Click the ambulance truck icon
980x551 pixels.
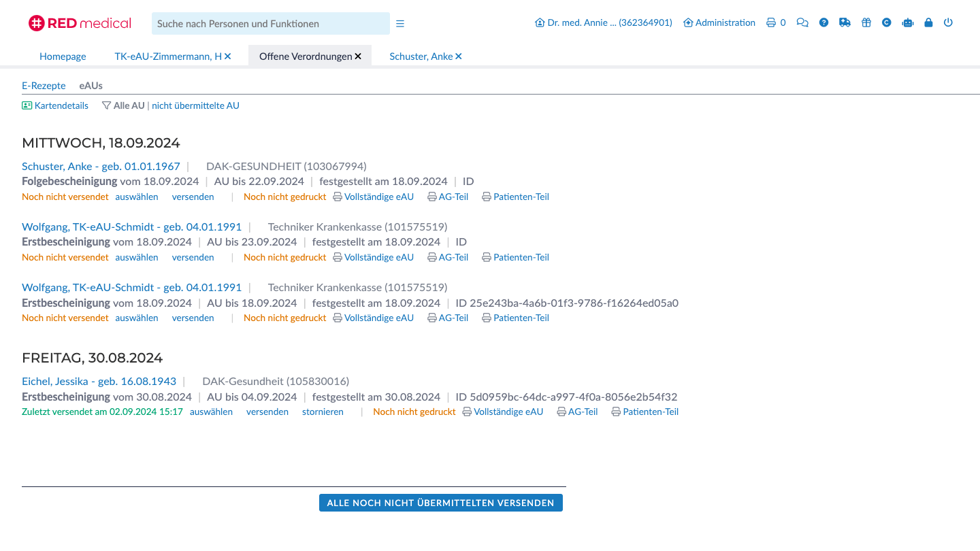pyautogui.click(x=845, y=22)
